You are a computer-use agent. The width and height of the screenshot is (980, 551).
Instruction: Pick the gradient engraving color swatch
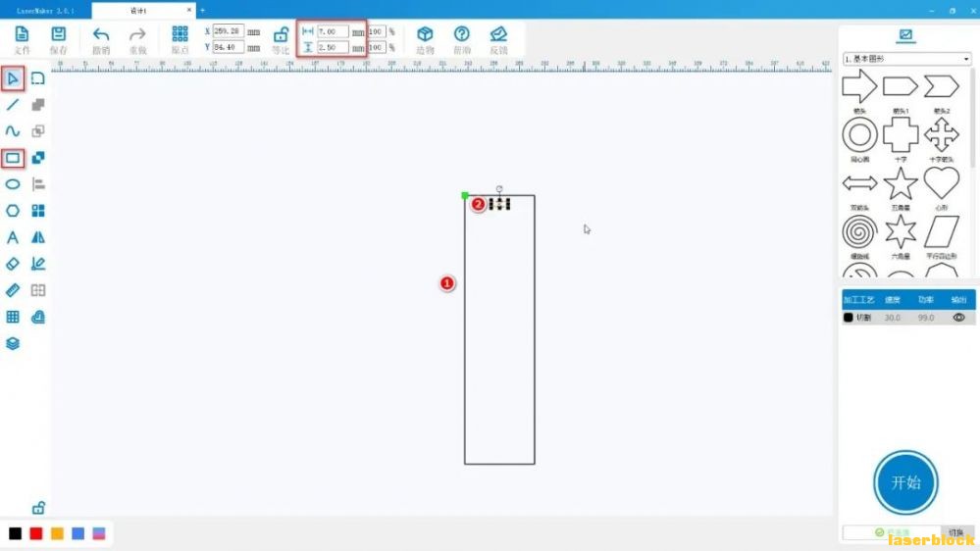99,533
